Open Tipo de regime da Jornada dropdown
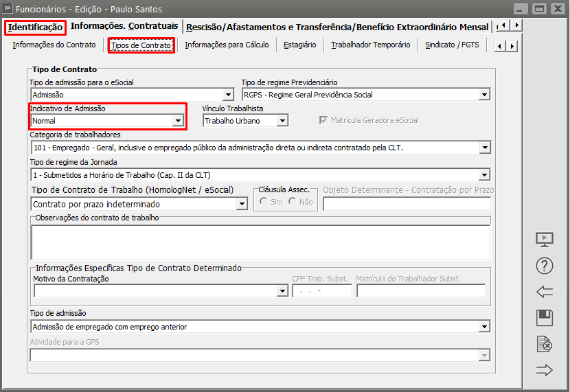The height and width of the screenshot is (392, 570). (484, 175)
